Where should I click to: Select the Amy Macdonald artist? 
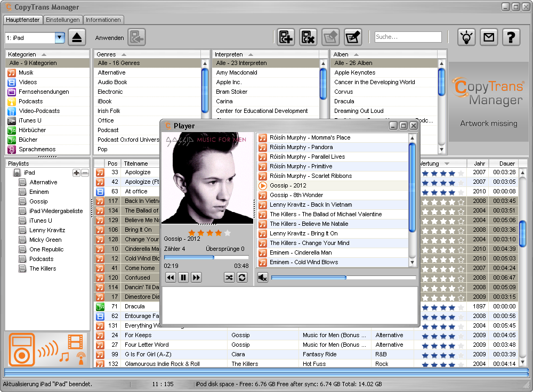click(x=266, y=72)
